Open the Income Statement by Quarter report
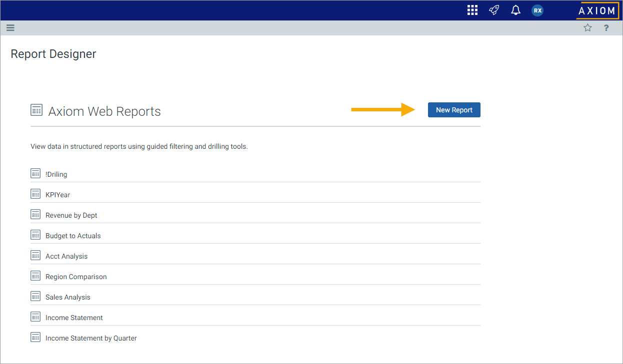The height and width of the screenshot is (364, 623). pos(91,338)
